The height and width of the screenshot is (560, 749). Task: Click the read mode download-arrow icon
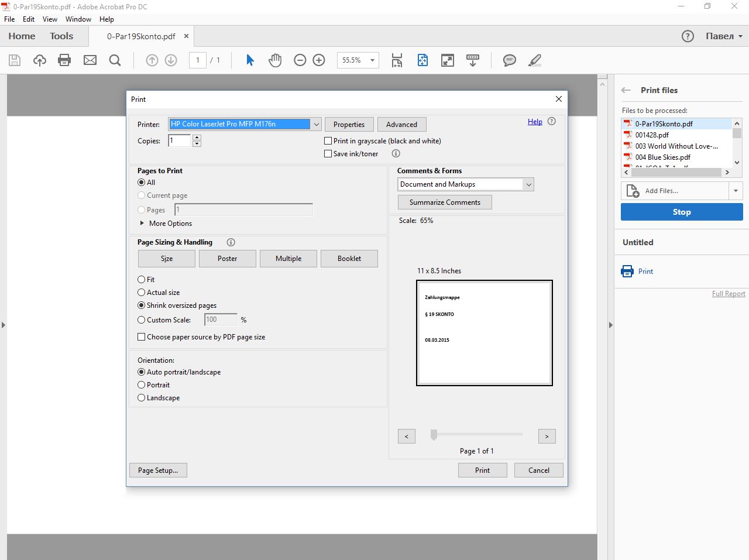[x=473, y=60]
